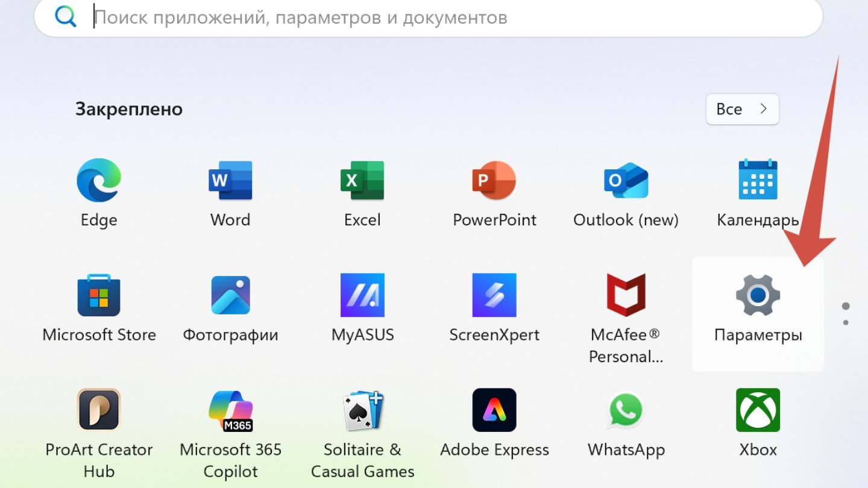
Task: Click the search magnifier icon
Action: pos(65,17)
